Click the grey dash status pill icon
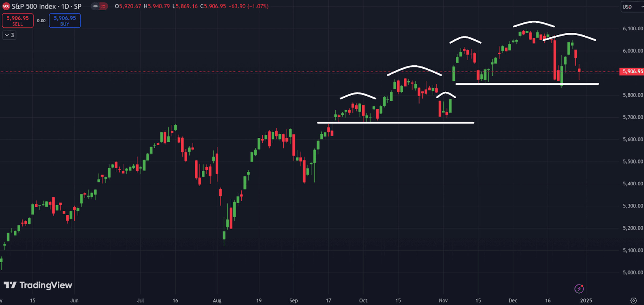The image size is (644, 305). [x=95, y=6]
